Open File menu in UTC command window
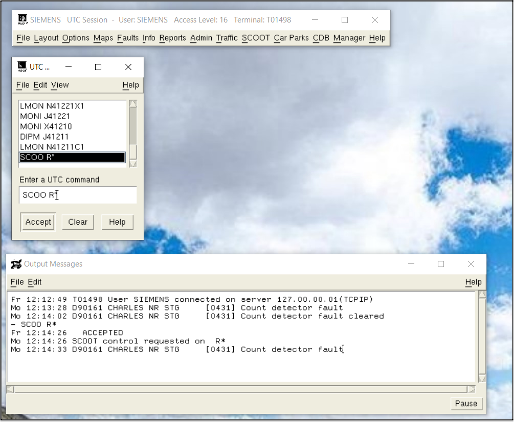The image size is (514, 422). click(23, 85)
